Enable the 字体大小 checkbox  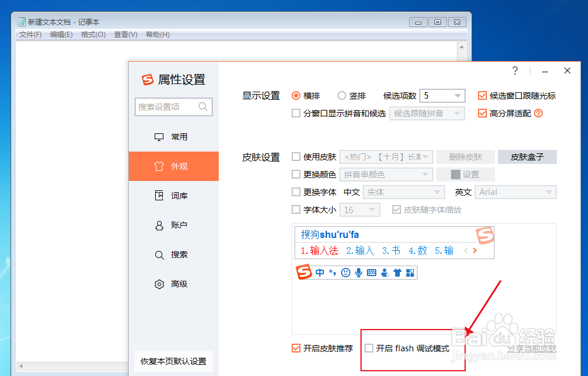tap(296, 209)
